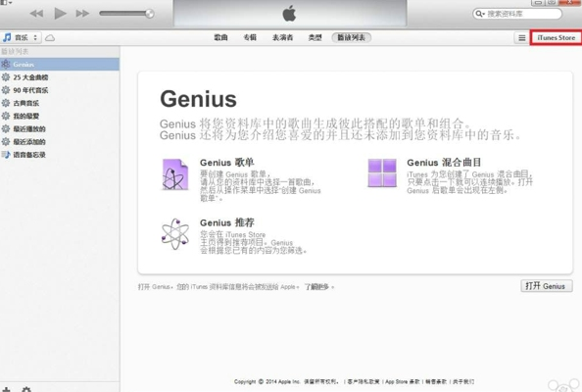
Task: Open the list menu icon beside iTunes Store
Action: pos(522,38)
